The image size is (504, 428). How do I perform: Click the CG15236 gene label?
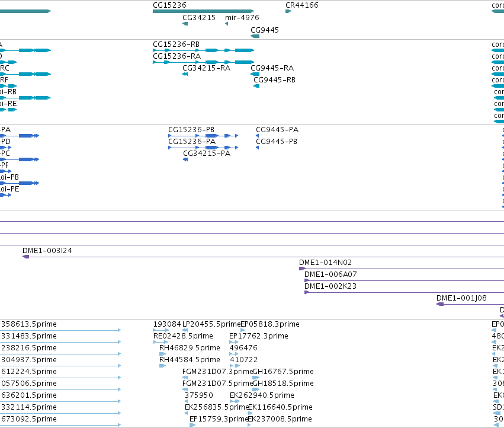pyautogui.click(x=169, y=5)
